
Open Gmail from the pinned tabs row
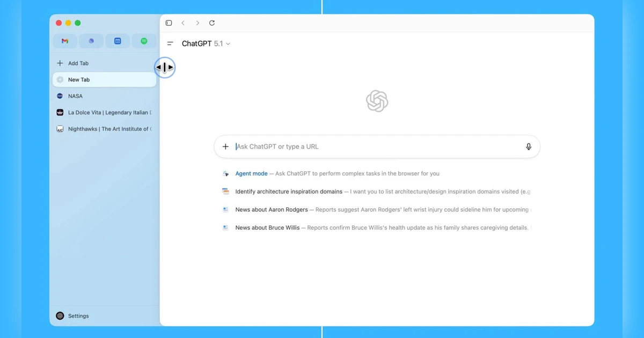(64, 41)
